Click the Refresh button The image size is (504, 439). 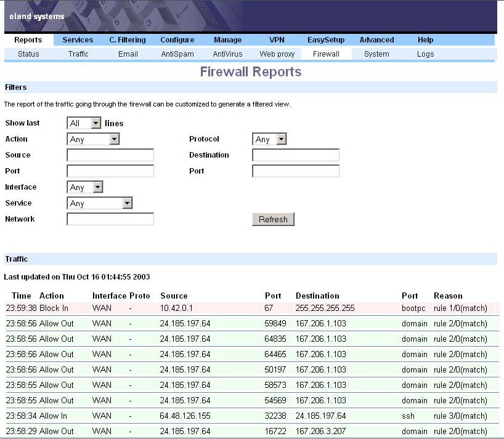pos(273,219)
